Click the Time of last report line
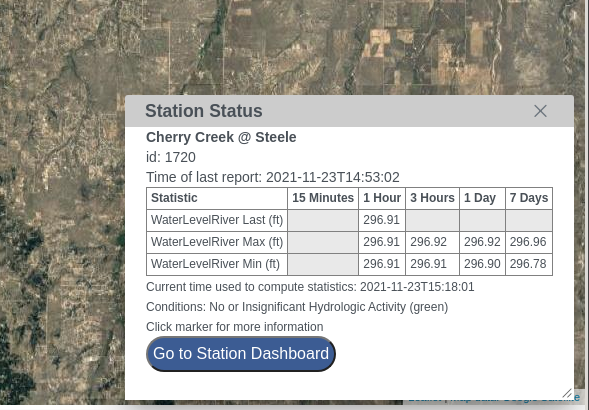The height and width of the screenshot is (410, 589). tap(273, 177)
